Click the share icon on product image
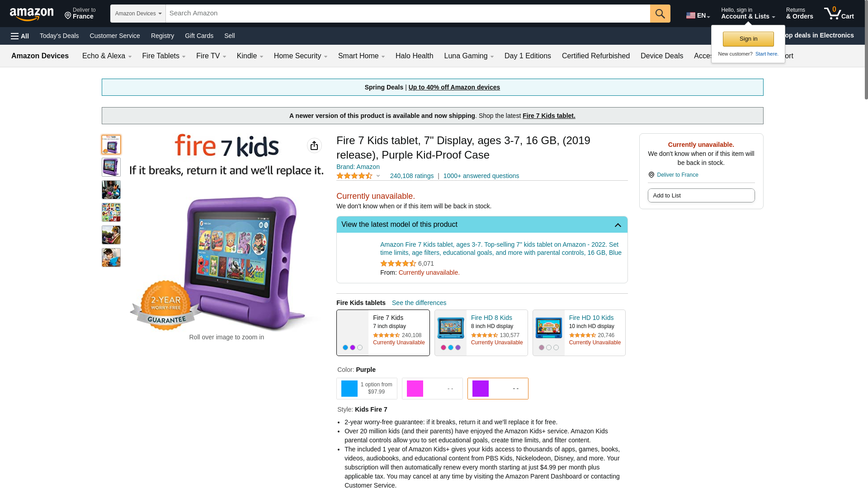Screen dimensions: 868x488 [314, 145]
